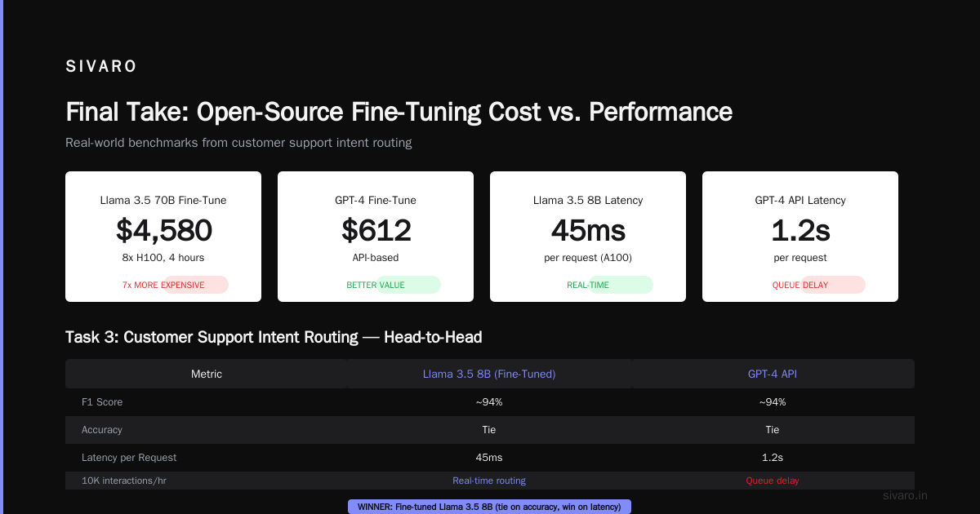Click the subtitle about real-world benchmarks
980x514 pixels.
coord(238,143)
